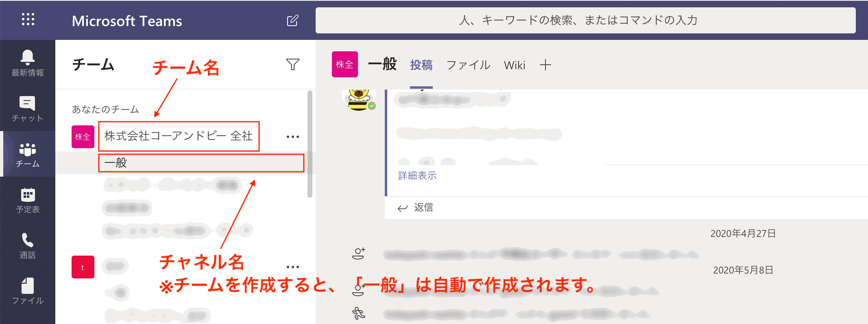
Task: Open チャット in the left sidebar
Action: click(x=28, y=109)
